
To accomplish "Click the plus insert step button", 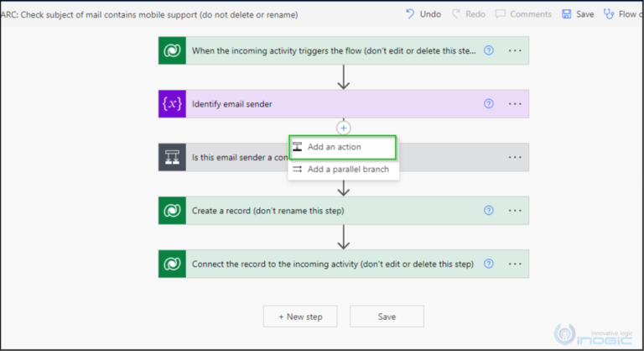I will click(343, 128).
